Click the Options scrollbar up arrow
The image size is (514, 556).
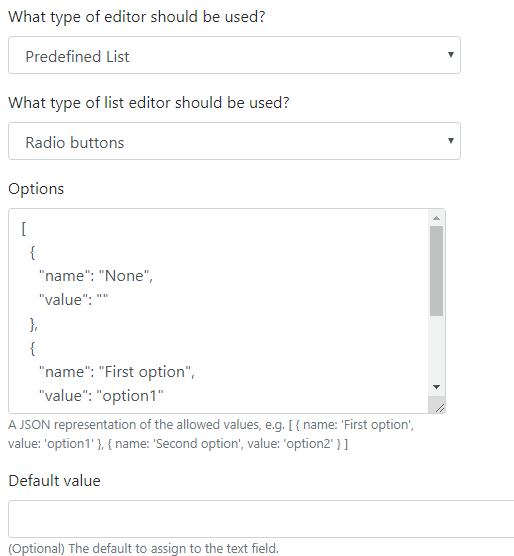point(436,218)
